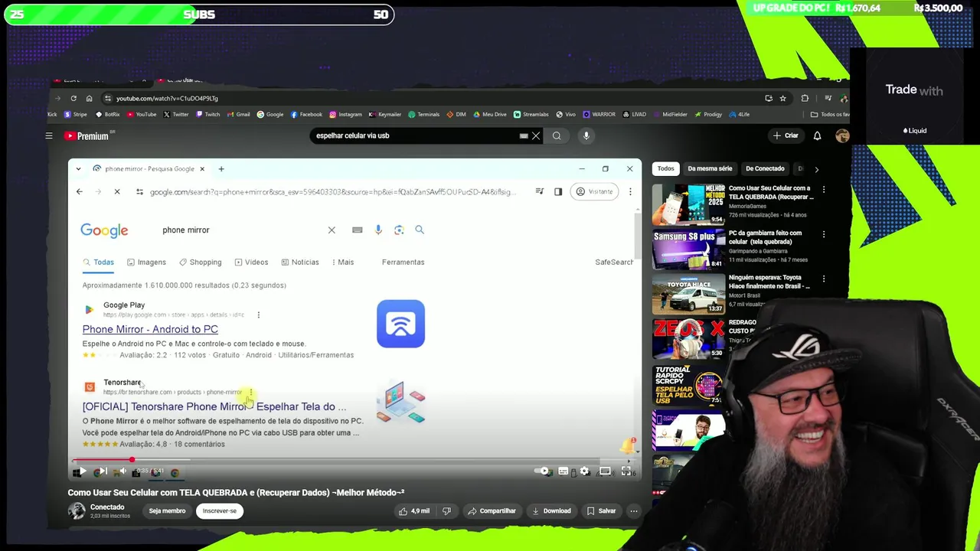Like the video with 4,9 mil

point(415,510)
